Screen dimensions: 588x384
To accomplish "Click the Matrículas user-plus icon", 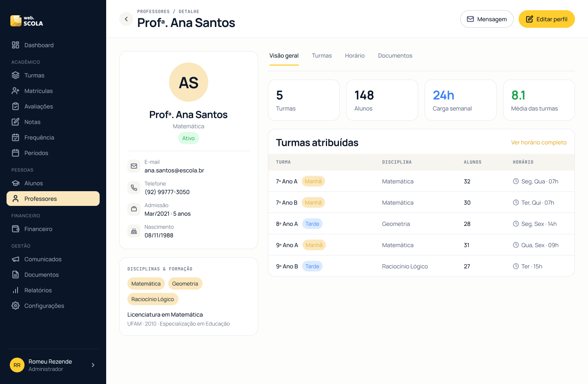I will tap(16, 91).
